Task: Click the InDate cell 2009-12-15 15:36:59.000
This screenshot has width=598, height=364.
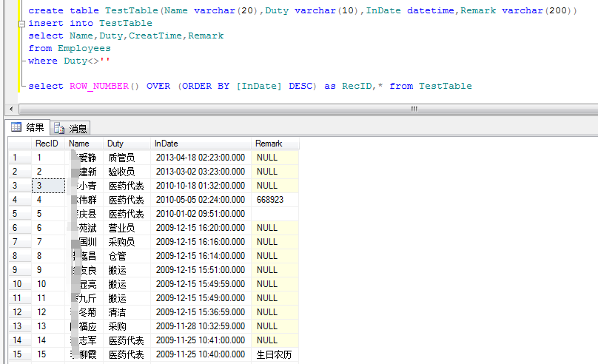Action: point(201,312)
